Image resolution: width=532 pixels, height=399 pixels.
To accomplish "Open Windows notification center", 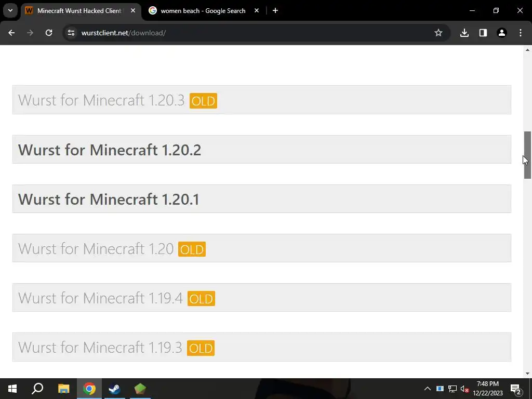I will 515,389.
